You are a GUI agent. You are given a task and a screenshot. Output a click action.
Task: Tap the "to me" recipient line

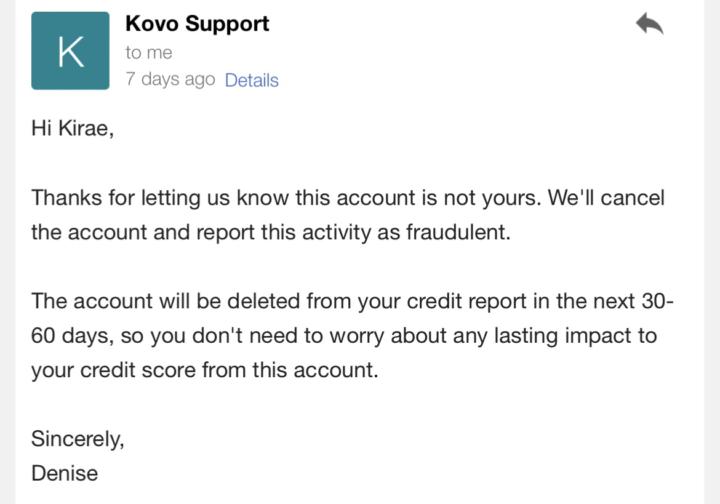click(149, 53)
